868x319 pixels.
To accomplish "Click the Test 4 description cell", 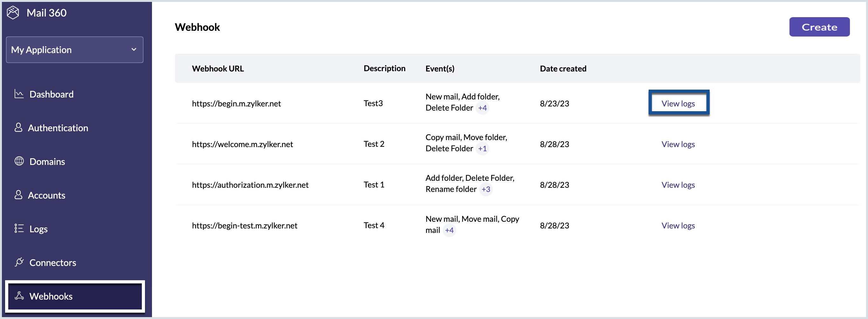I will (374, 225).
